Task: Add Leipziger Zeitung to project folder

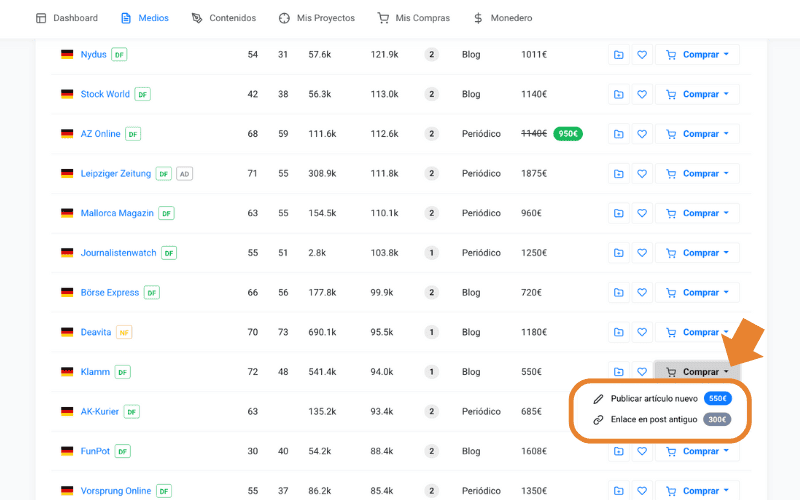Action: coord(619,174)
